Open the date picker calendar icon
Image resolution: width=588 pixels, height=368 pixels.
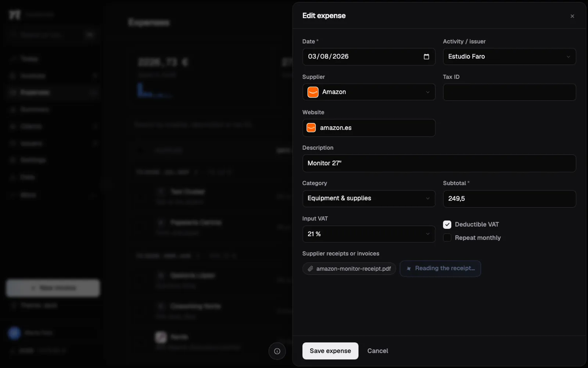(x=426, y=57)
